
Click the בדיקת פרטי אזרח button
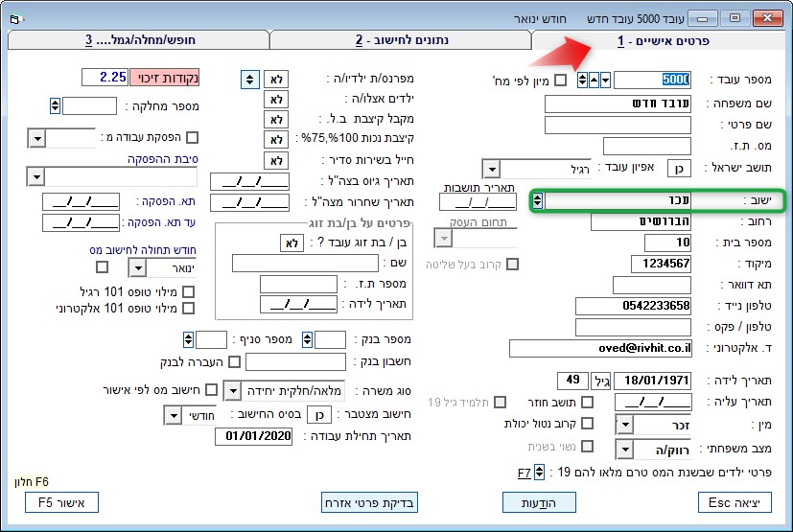[369, 502]
